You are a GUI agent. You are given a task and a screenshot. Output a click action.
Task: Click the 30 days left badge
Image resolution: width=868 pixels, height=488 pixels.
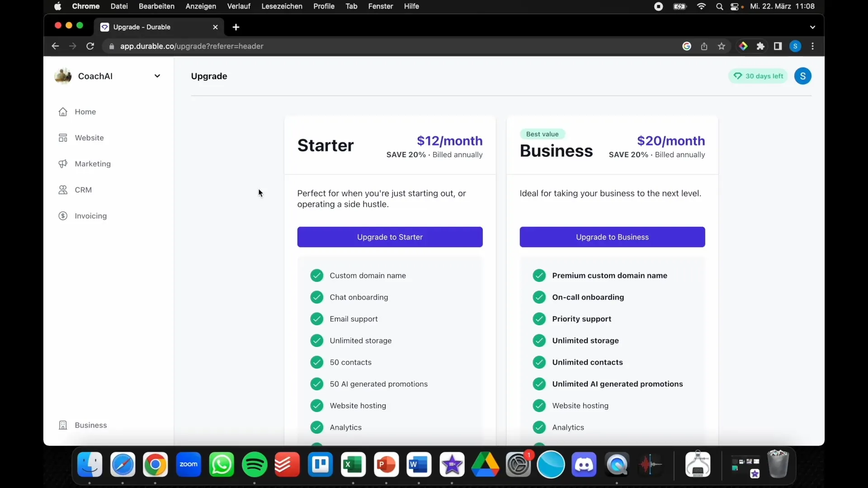click(758, 76)
